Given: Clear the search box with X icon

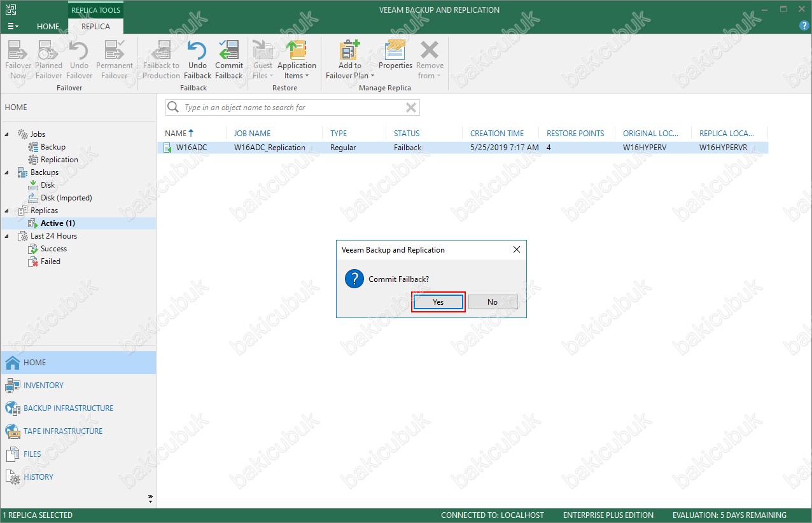Looking at the screenshot, I should coord(411,108).
